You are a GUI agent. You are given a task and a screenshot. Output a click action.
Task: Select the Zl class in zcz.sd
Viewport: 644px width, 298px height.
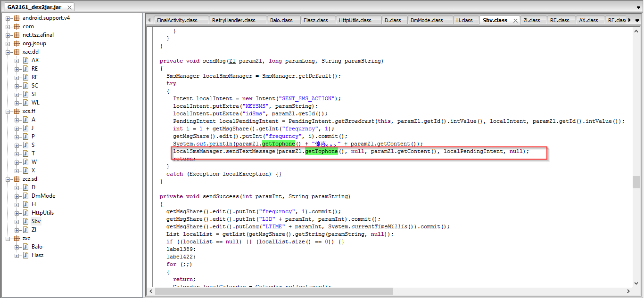(x=33, y=230)
